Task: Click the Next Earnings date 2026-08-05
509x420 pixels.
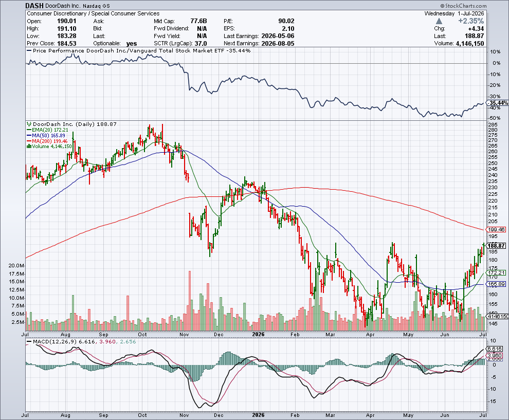Action: [278, 44]
